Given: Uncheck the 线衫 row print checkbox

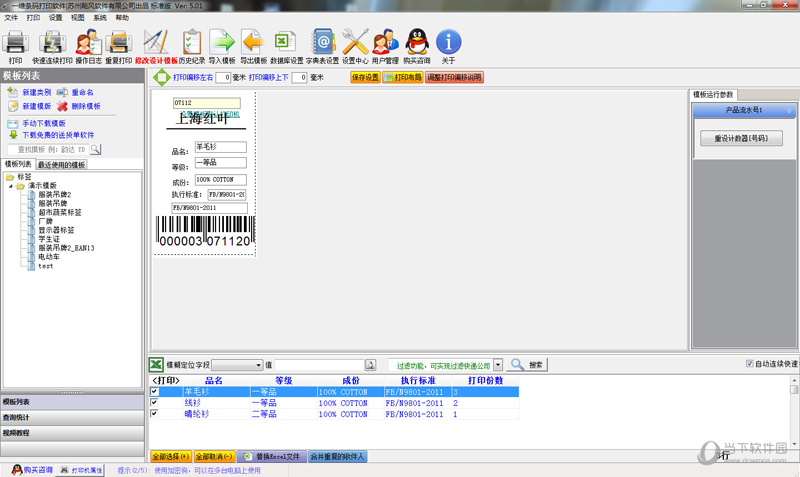Looking at the screenshot, I should [154, 403].
